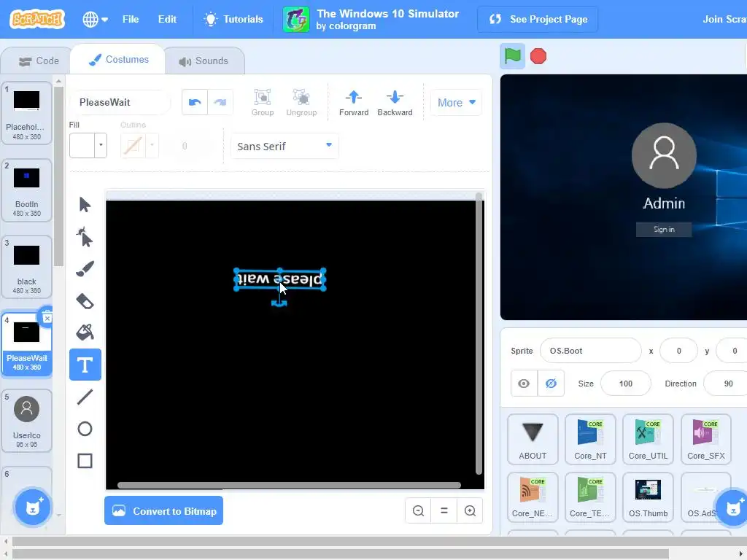Delete the PleaseWait costume
Image resolution: width=747 pixels, height=560 pixels.
click(47, 318)
